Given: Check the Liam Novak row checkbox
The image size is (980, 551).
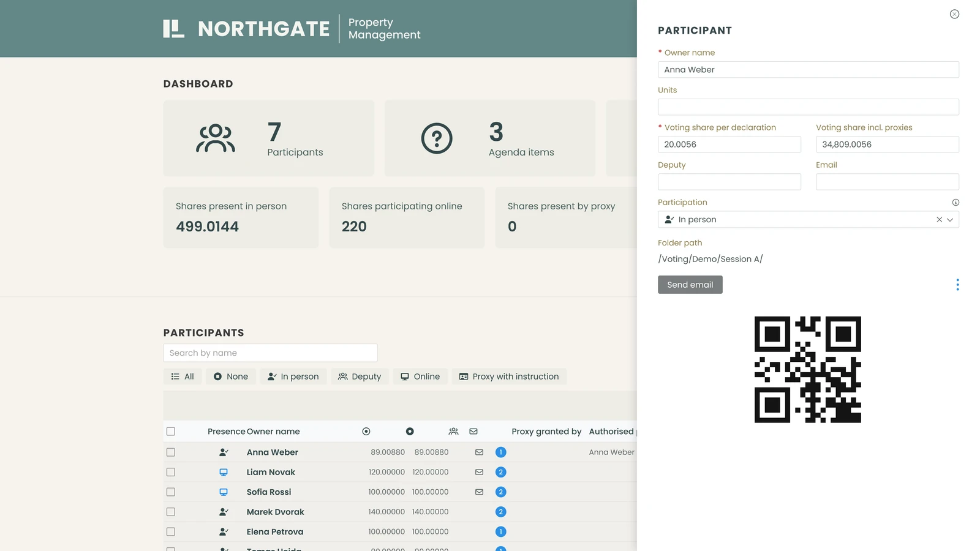Looking at the screenshot, I should [171, 472].
